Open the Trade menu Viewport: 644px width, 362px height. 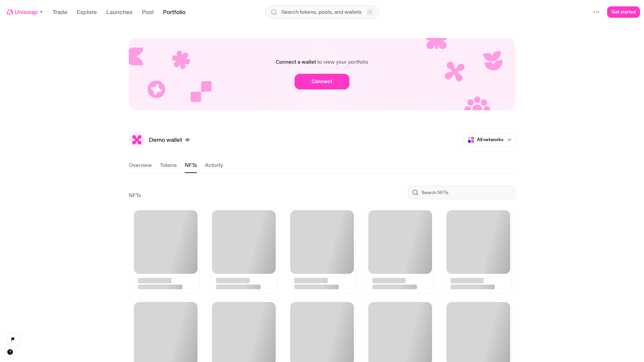tap(60, 12)
